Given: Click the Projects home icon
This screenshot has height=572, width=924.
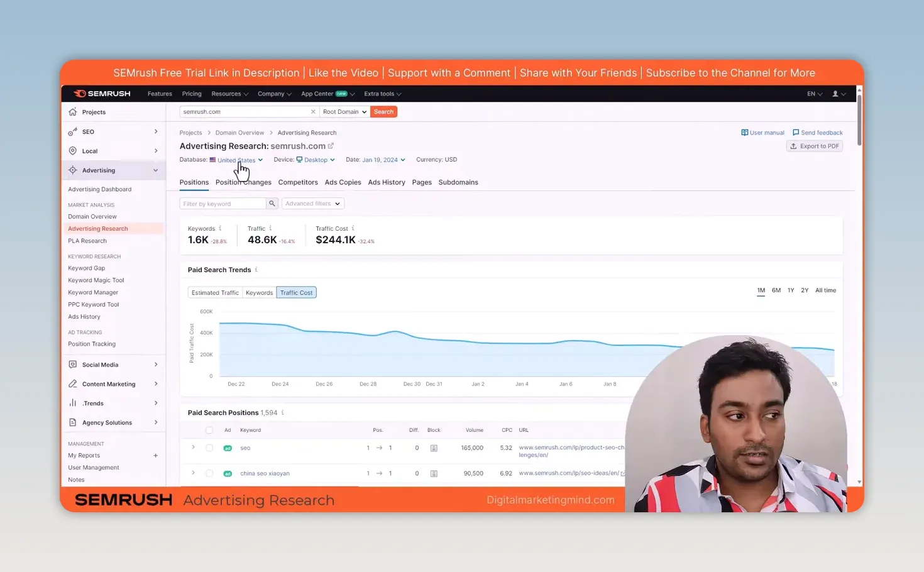Looking at the screenshot, I should (73, 112).
